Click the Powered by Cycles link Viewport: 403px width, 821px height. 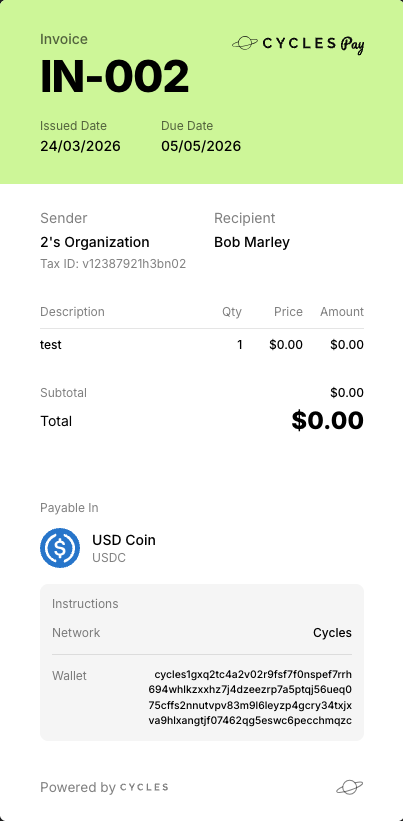[x=104, y=787]
